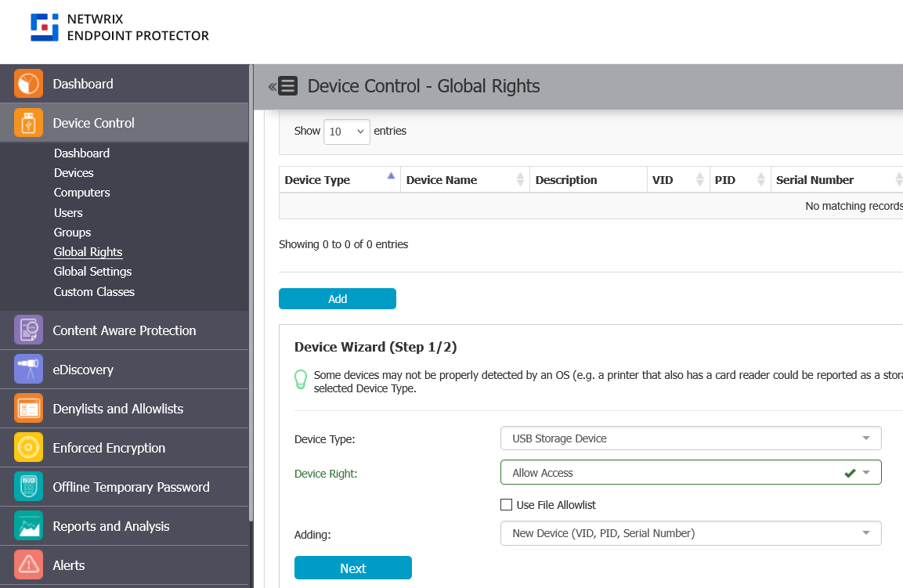Open Content Aware Protection menu label
Image resolution: width=903 pixels, height=588 pixels.
[125, 330]
